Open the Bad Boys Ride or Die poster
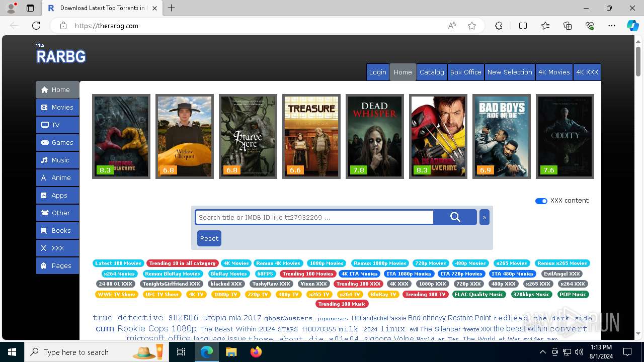 pos(502,136)
